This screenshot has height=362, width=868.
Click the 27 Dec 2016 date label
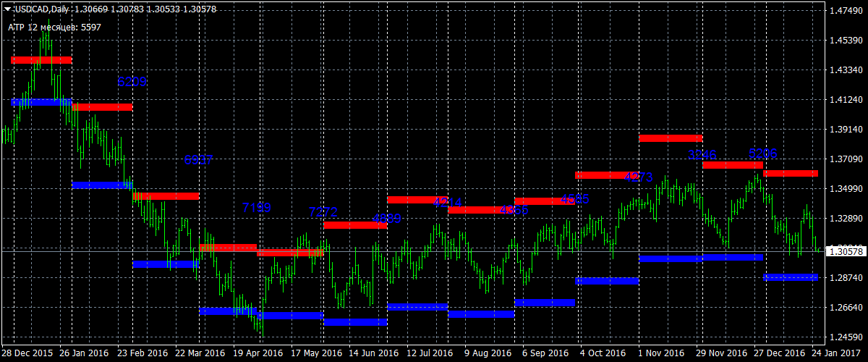pyautogui.click(x=780, y=353)
